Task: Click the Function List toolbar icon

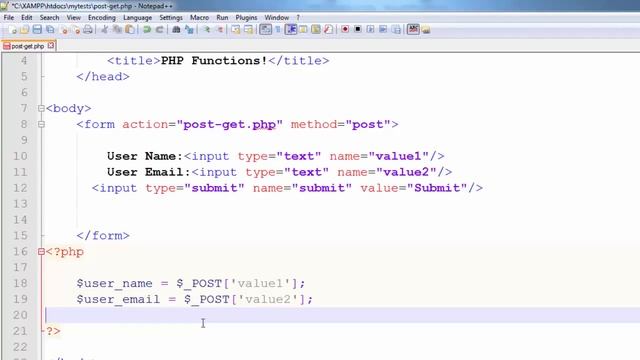Action: pos(329,29)
